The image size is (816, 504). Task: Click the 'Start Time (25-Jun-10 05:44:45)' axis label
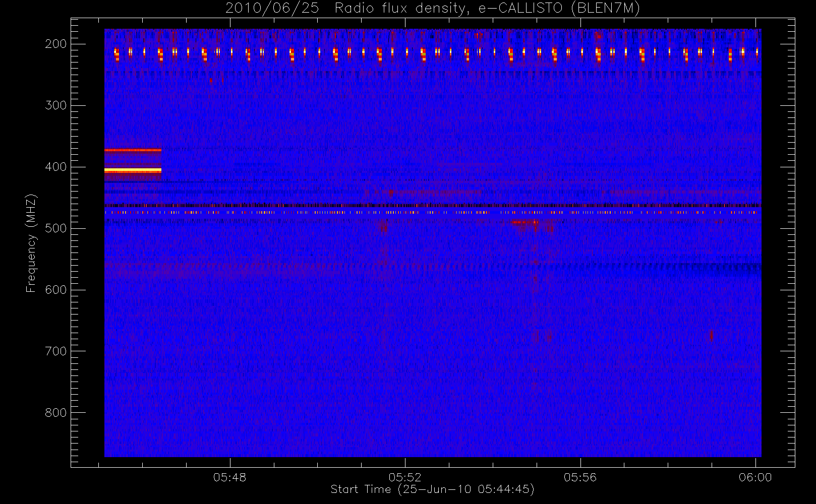tap(432, 489)
